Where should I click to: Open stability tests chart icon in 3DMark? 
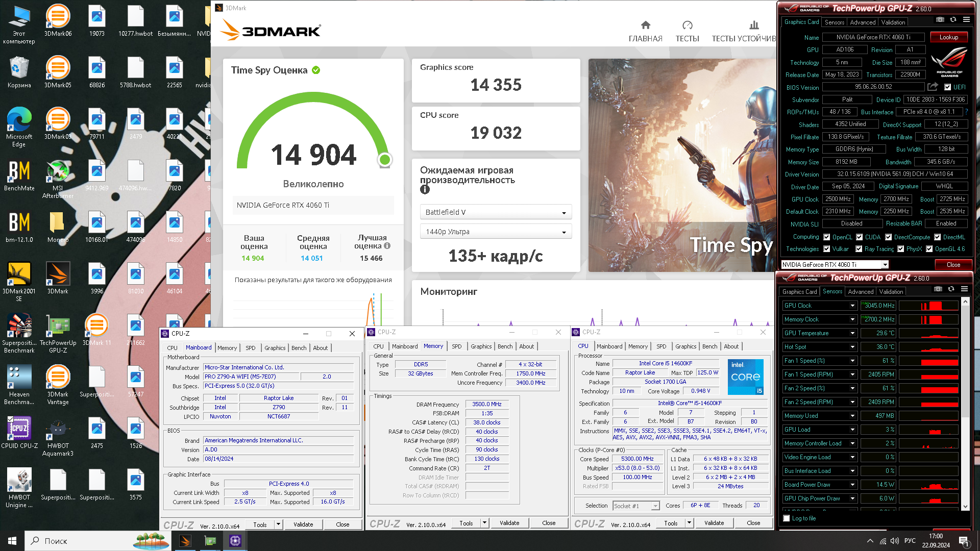(754, 25)
